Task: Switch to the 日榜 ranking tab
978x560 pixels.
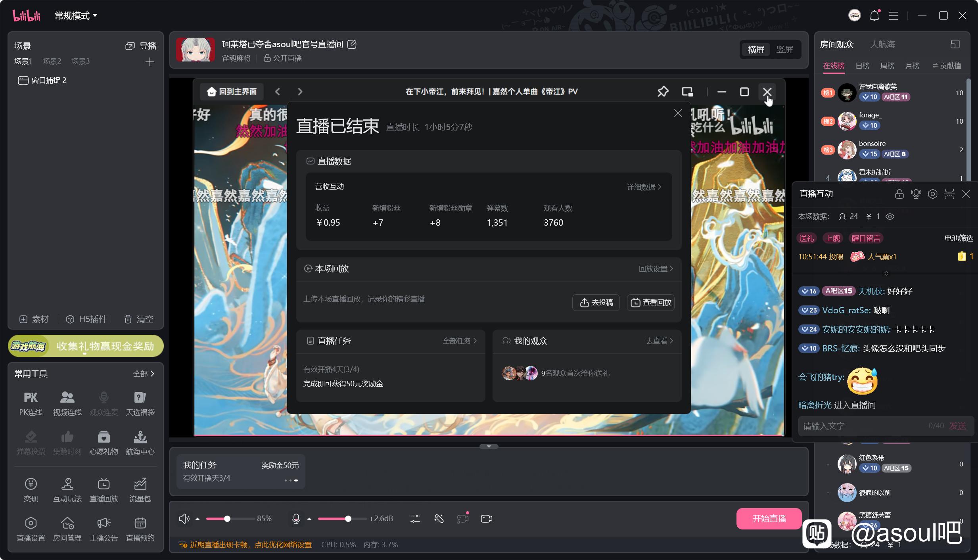Action: (862, 66)
